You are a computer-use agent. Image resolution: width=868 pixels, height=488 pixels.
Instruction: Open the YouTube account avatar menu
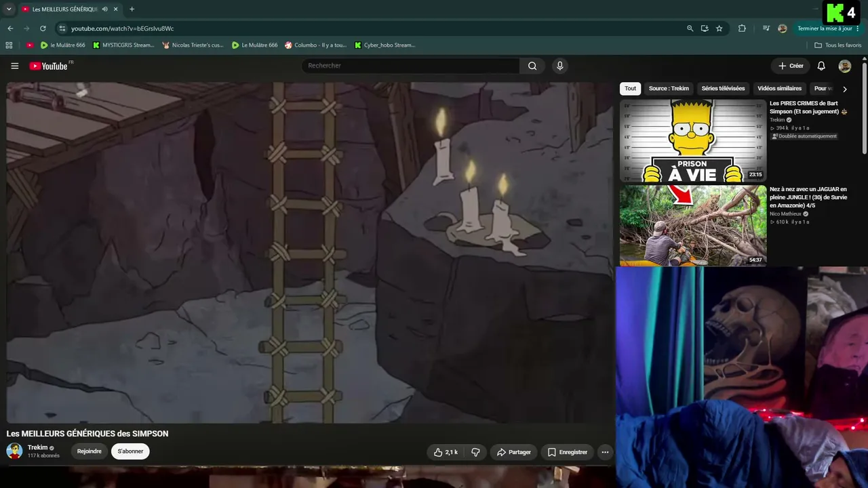pyautogui.click(x=844, y=66)
